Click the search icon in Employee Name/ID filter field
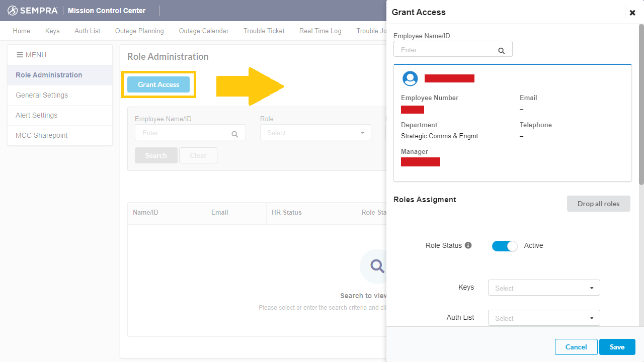Image resolution: width=644 pixels, height=362 pixels. (x=234, y=134)
